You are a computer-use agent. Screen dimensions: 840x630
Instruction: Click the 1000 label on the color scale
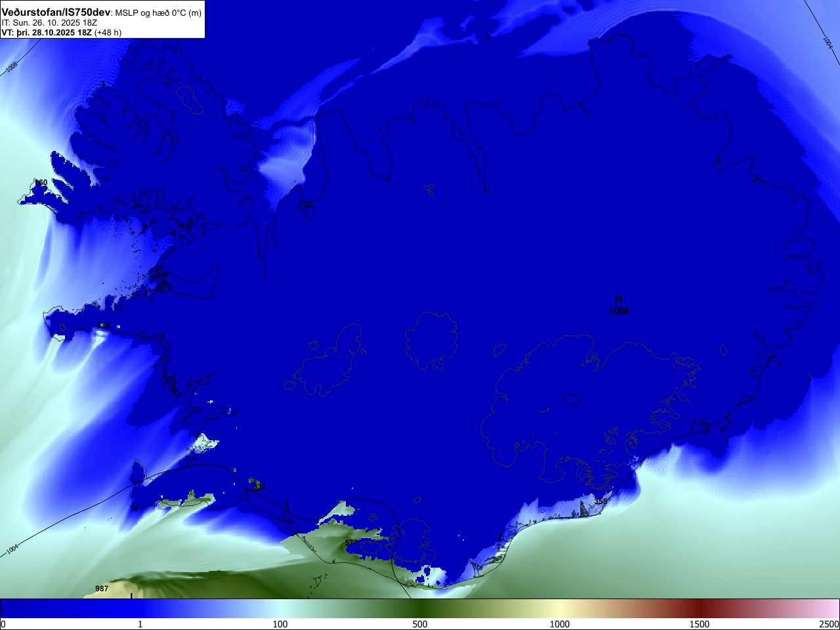pyautogui.click(x=560, y=624)
